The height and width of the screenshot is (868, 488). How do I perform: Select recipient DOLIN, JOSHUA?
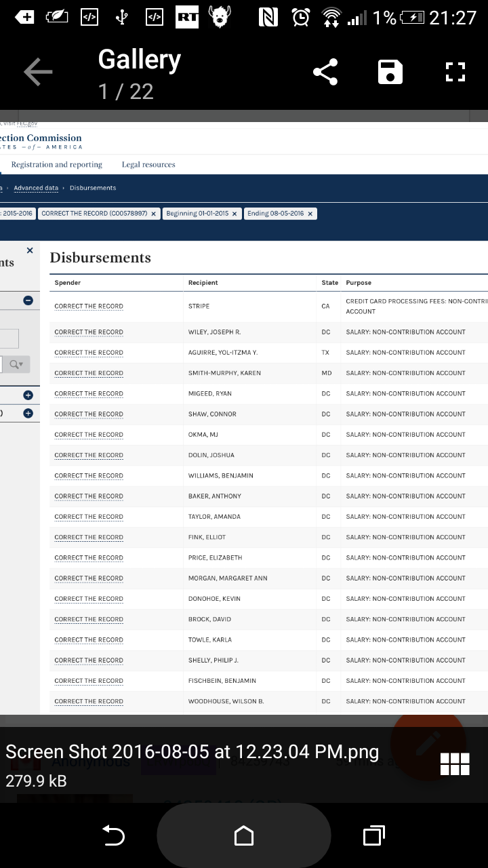pos(211,455)
